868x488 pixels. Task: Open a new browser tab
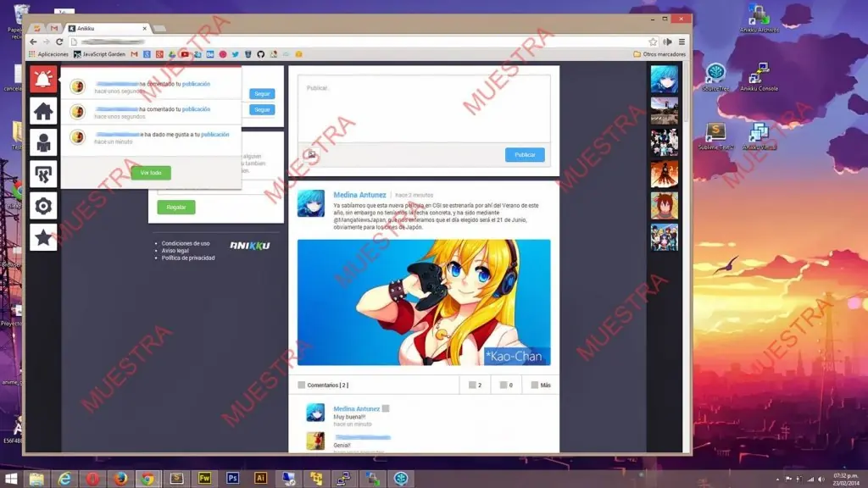point(159,28)
